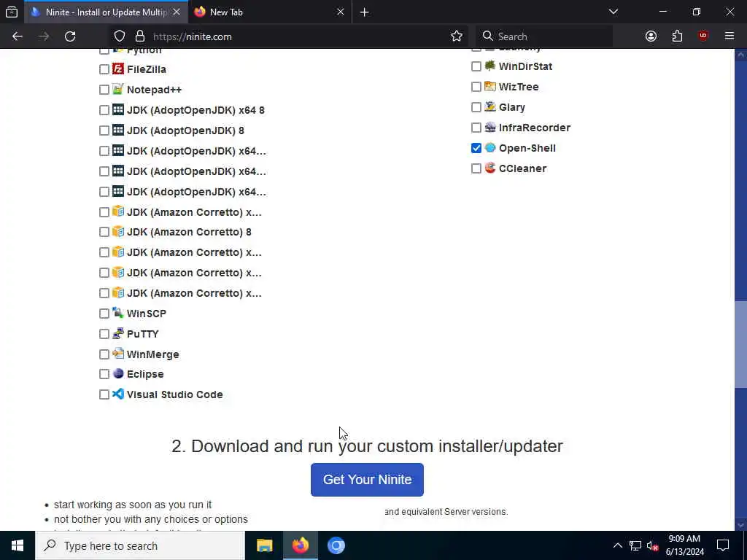
Task: Check the Notepad++ checkbox
Action: click(x=104, y=90)
